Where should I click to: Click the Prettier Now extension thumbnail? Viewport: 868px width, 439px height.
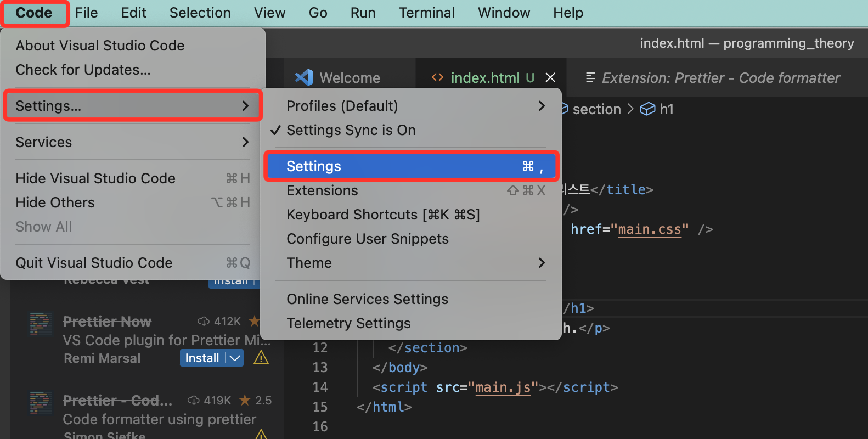pyautogui.click(x=41, y=324)
